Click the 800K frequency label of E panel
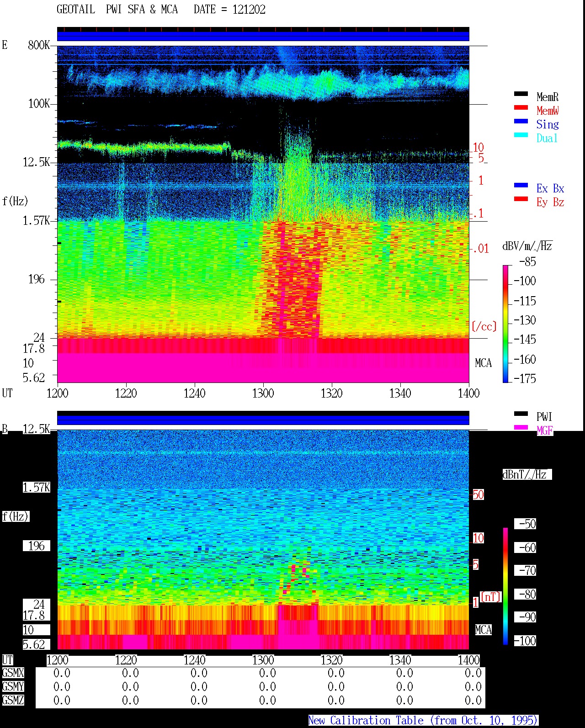Viewport: 585px width, 728px height. (39, 45)
